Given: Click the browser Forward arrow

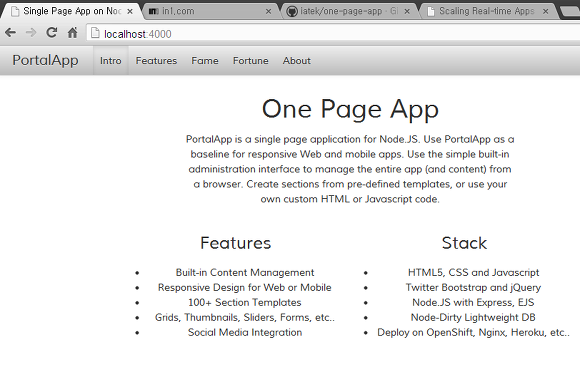Looking at the screenshot, I should (x=31, y=33).
